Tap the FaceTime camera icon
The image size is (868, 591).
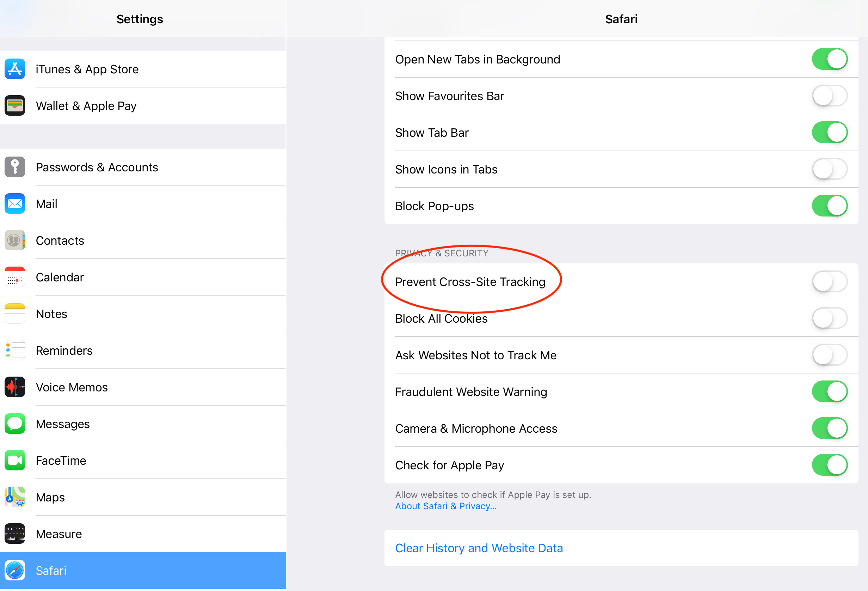pyautogui.click(x=14, y=460)
